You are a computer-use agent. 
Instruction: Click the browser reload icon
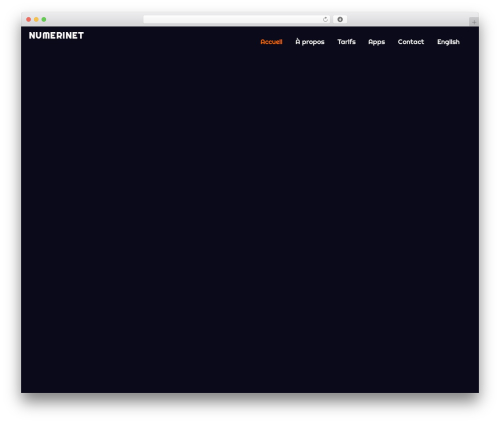[x=325, y=19]
